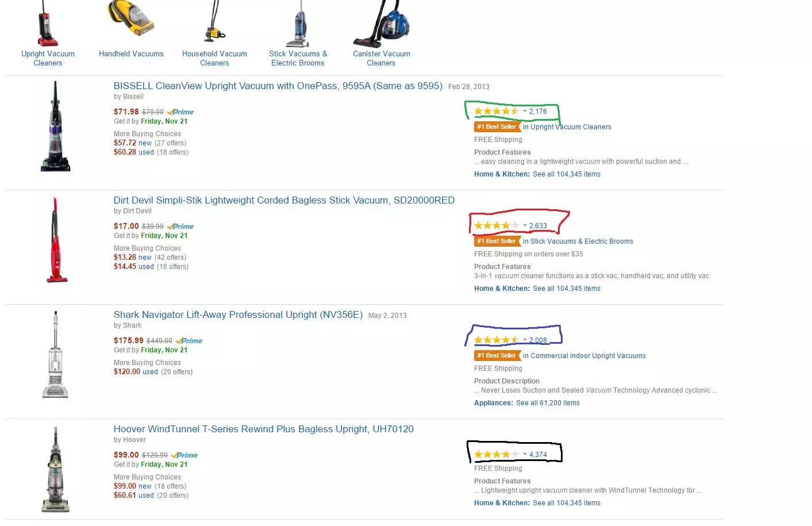Click the BISSELL CleanView star rating
The height and width of the screenshot is (526, 812).
pos(497,112)
